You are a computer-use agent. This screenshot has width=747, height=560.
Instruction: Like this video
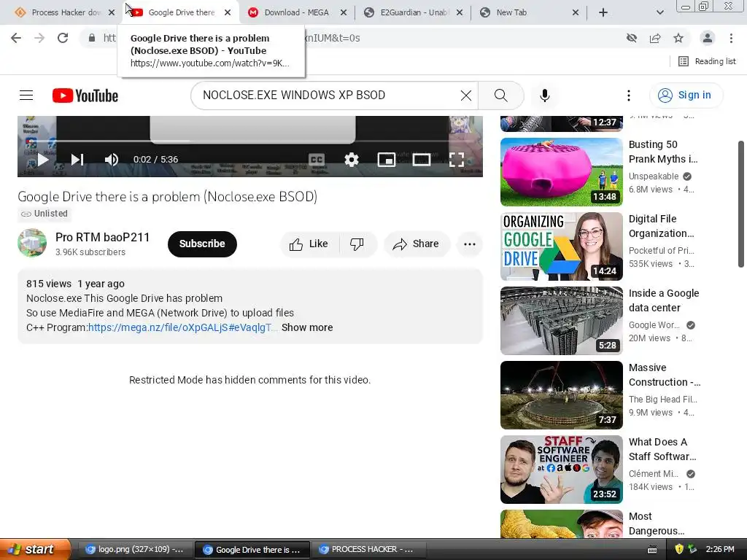click(x=309, y=244)
